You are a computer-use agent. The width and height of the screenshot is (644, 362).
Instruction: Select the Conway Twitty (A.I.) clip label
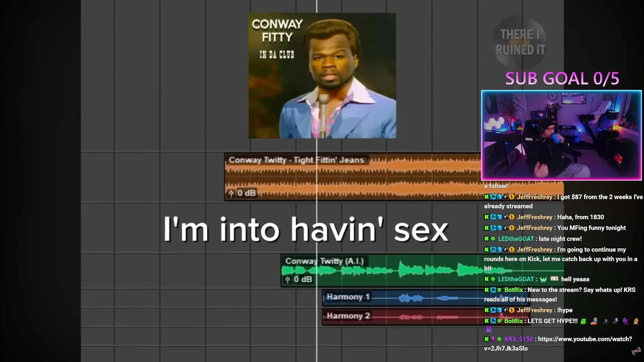(324, 261)
